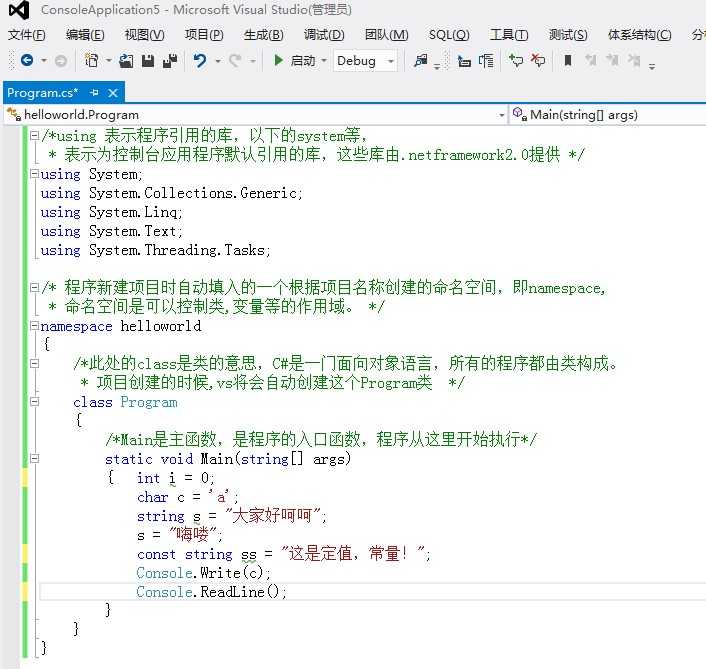Click the Find in Files toolbar icon
The width and height of the screenshot is (706, 669).
pos(421,60)
